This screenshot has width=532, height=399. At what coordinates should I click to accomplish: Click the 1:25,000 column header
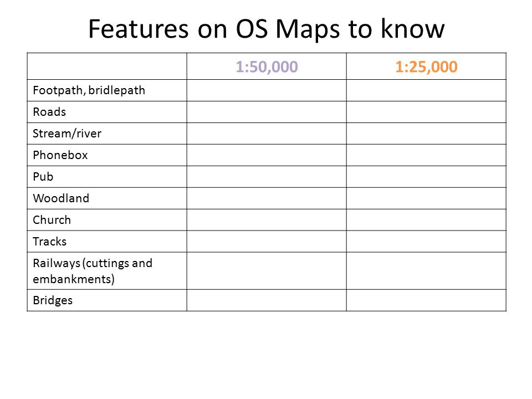pos(426,67)
